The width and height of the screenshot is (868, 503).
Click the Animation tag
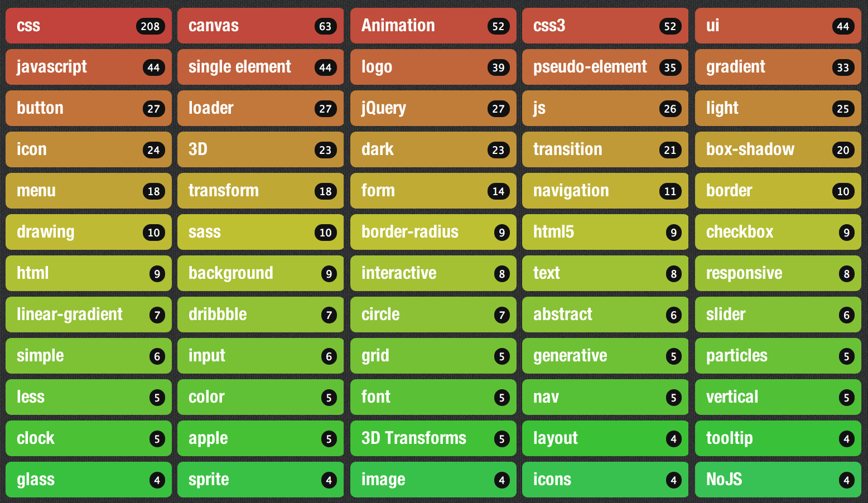click(x=433, y=26)
